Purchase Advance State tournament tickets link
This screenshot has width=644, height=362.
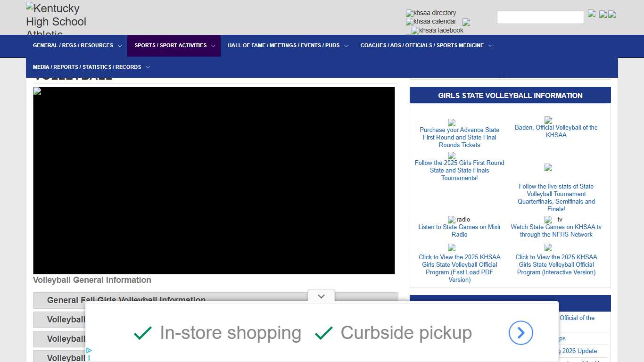(x=459, y=137)
